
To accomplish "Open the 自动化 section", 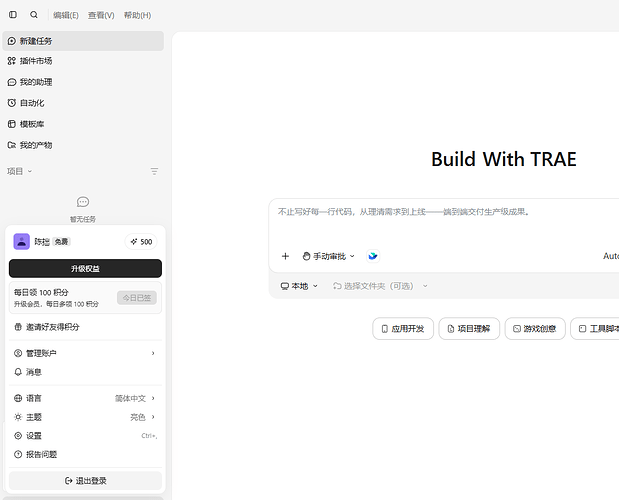I will pos(83,103).
